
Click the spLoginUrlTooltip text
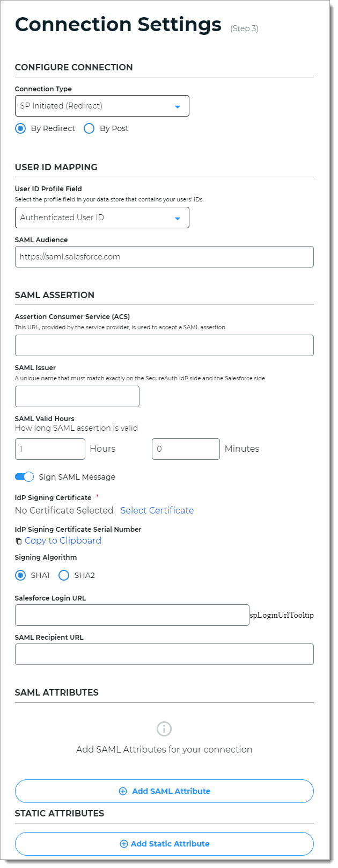click(282, 615)
